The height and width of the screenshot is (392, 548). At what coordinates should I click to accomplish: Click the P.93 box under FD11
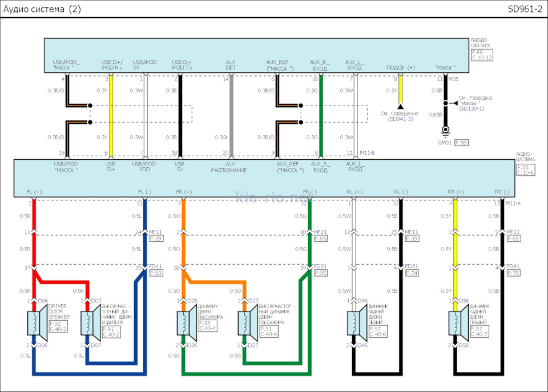156,273
